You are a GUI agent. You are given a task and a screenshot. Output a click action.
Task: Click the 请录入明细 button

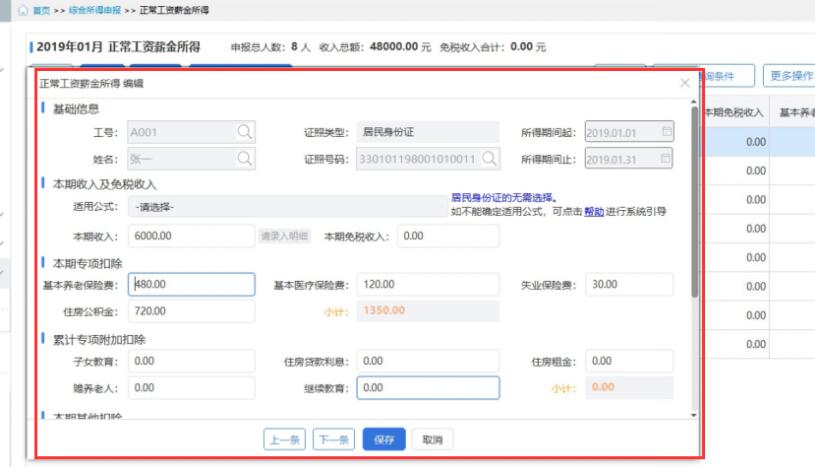[x=284, y=236]
